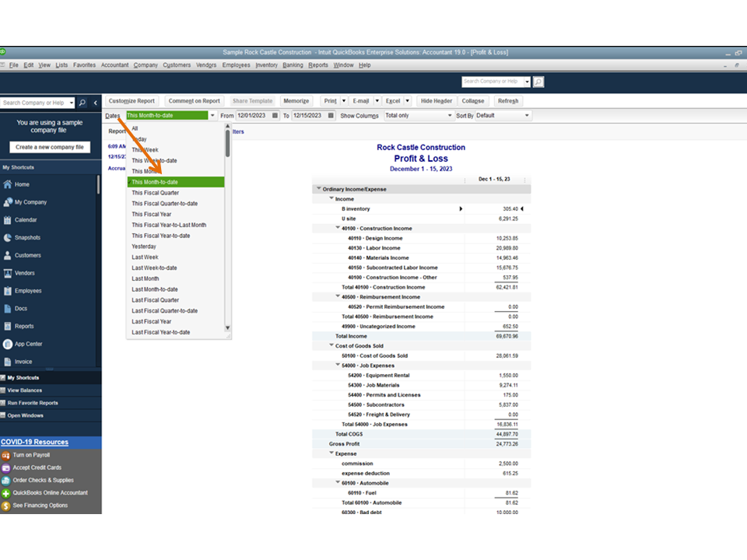Click See Financing Options icon

tap(5, 506)
